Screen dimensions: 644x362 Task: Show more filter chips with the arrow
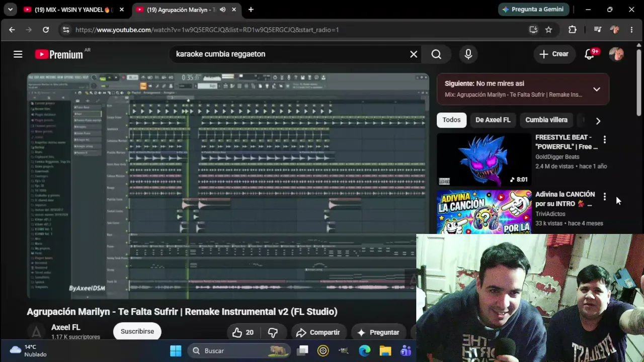(x=598, y=121)
